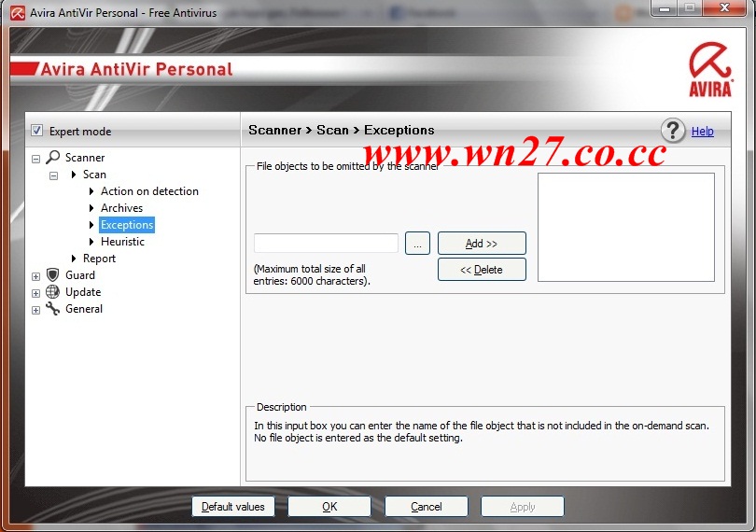Click the Apply button
The height and width of the screenshot is (532, 756).
tap(523, 507)
